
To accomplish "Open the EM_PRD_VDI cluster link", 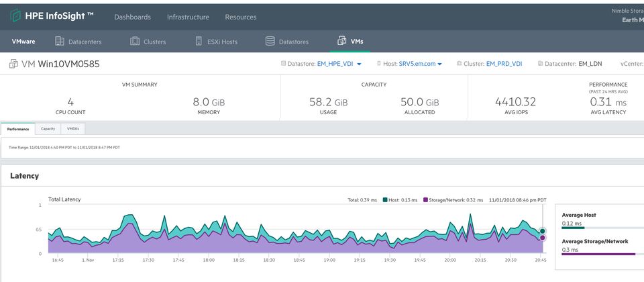I will pos(504,64).
